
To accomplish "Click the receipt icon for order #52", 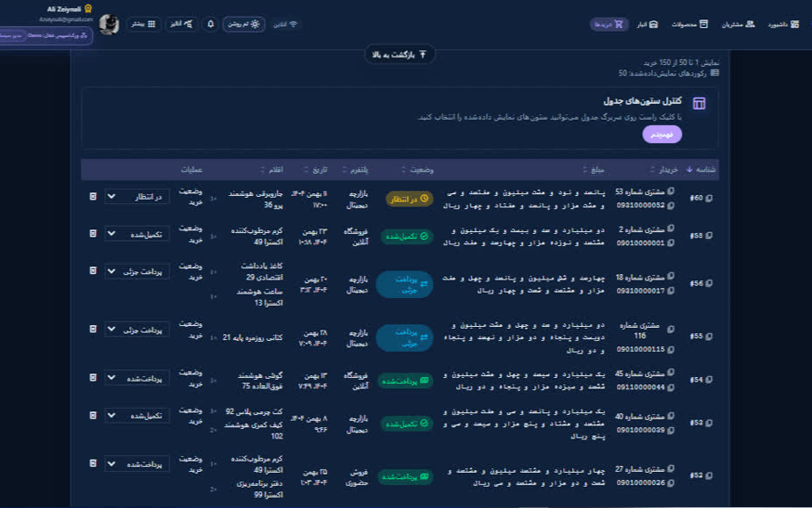I will click(92, 463).
